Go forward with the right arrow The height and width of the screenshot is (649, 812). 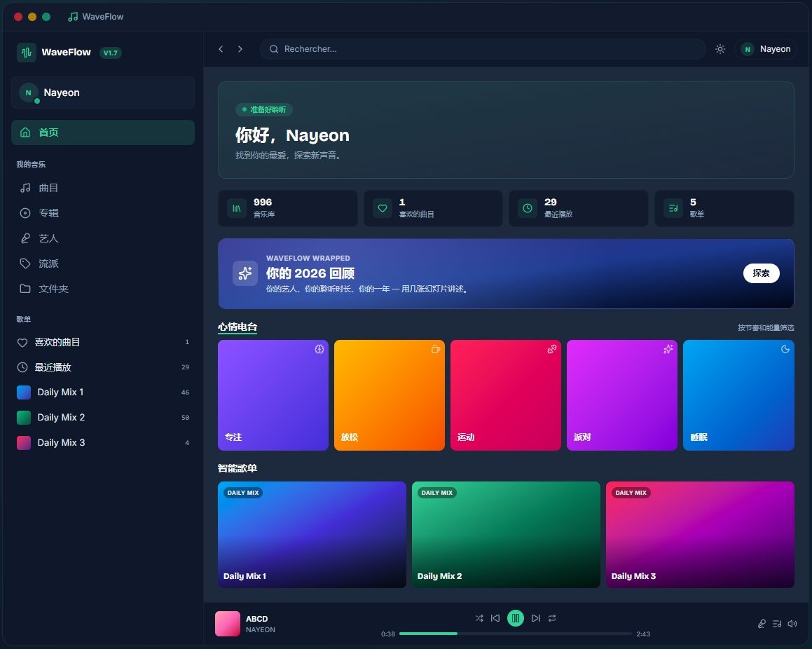coord(240,49)
